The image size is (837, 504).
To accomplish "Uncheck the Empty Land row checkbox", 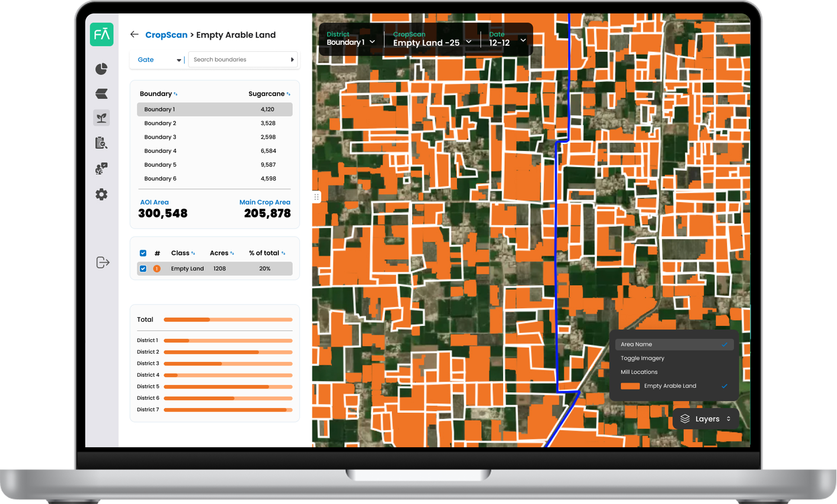I will [143, 269].
